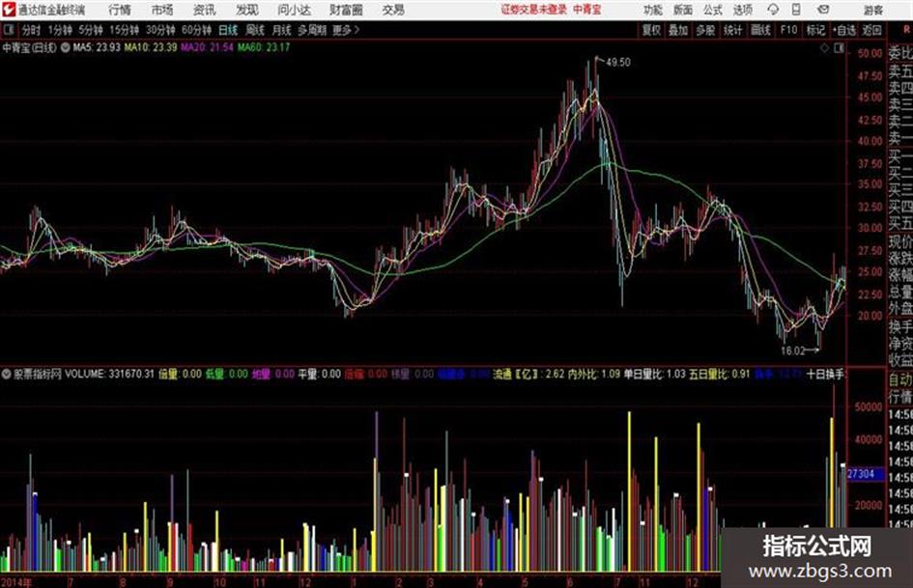The image size is (913, 588).
Task: Switch to the 5分钟 period tab
Action: click(91, 30)
